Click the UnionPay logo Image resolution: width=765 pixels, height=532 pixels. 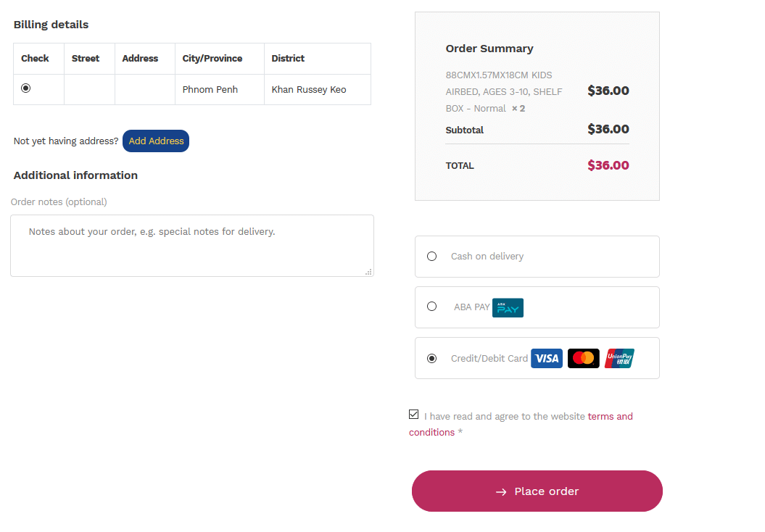619,358
